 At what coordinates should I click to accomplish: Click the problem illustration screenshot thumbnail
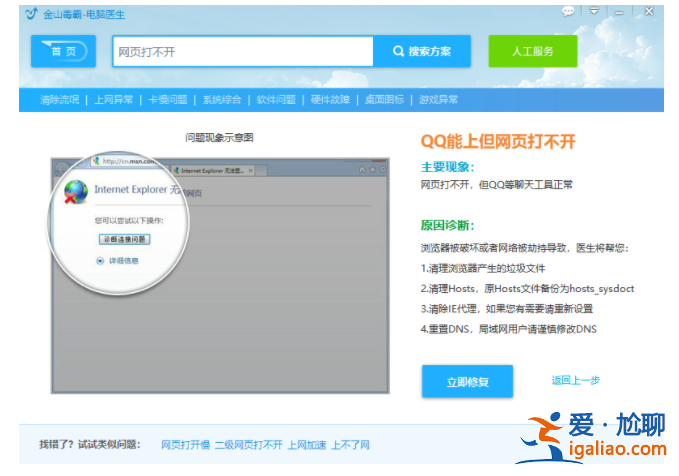[x=220, y=275]
